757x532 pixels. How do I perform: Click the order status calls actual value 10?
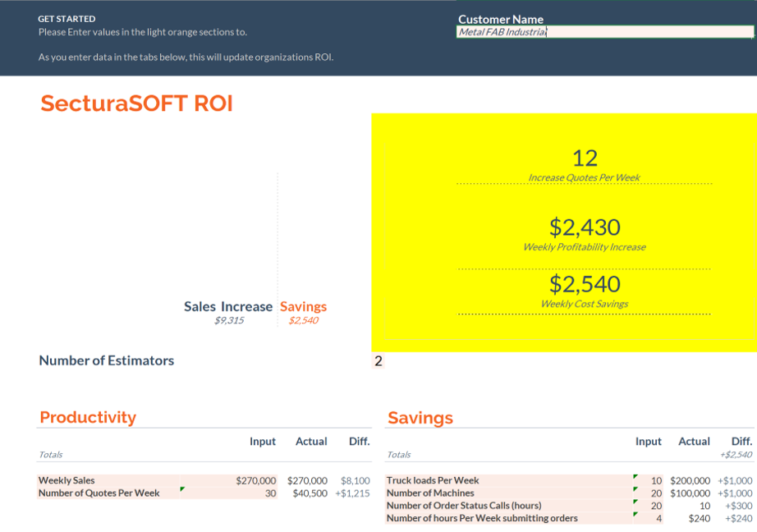(704, 506)
